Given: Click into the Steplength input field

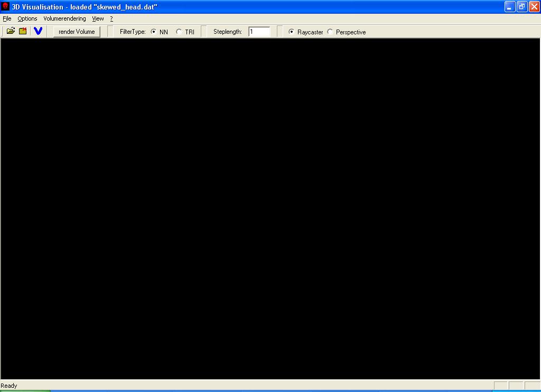Looking at the screenshot, I should [259, 32].
